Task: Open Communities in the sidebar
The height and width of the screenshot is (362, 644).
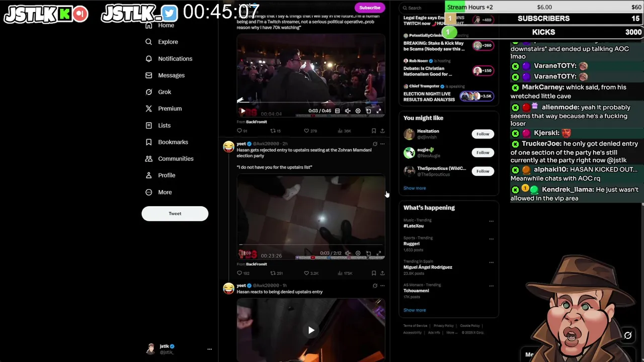Action: click(169, 158)
